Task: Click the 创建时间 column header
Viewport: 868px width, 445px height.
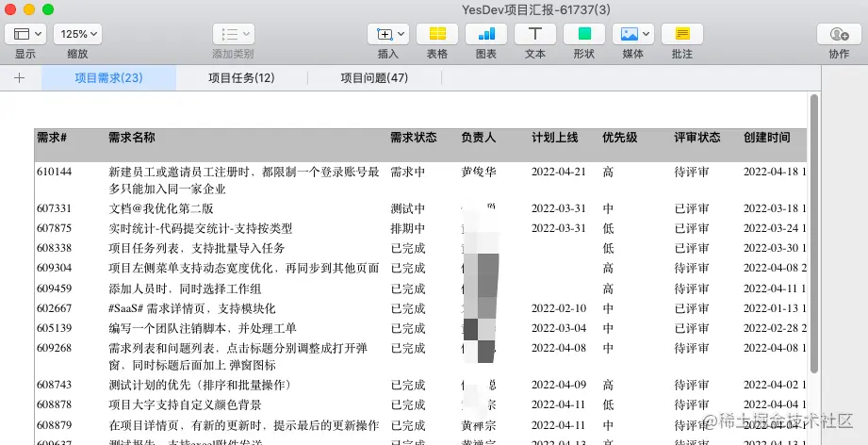Action: (767, 138)
